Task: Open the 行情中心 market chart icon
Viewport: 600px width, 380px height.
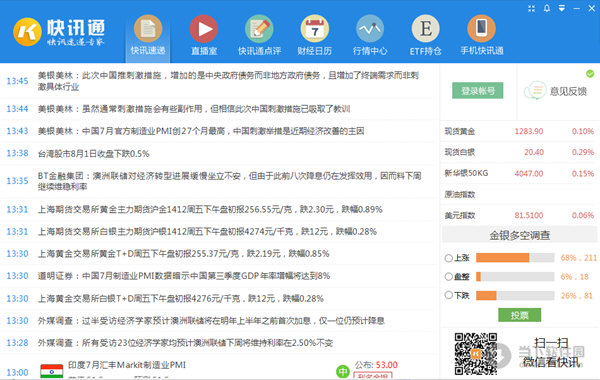Action: point(370,29)
